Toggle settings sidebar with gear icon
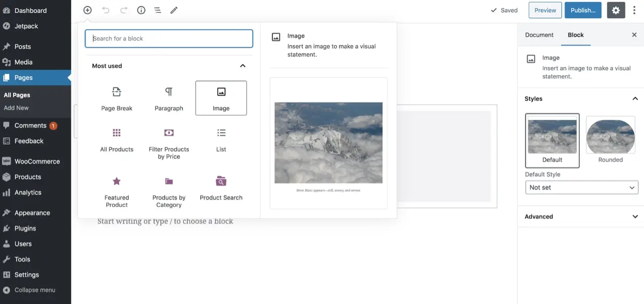 [x=616, y=10]
